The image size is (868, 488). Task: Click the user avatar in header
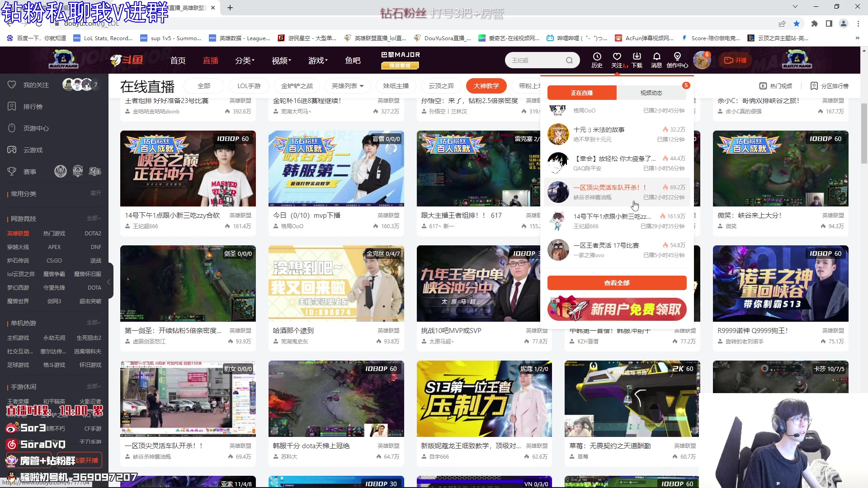pyautogui.click(x=702, y=60)
